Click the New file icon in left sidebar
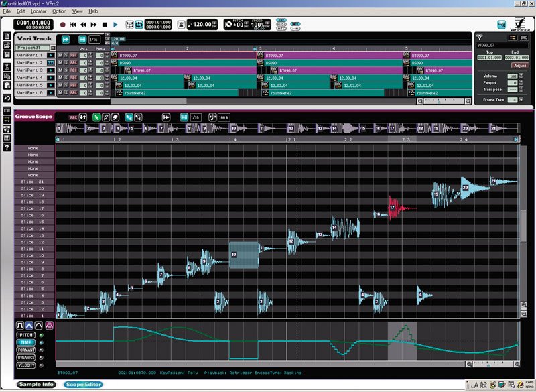This screenshot has height=392, width=536. (7, 37)
